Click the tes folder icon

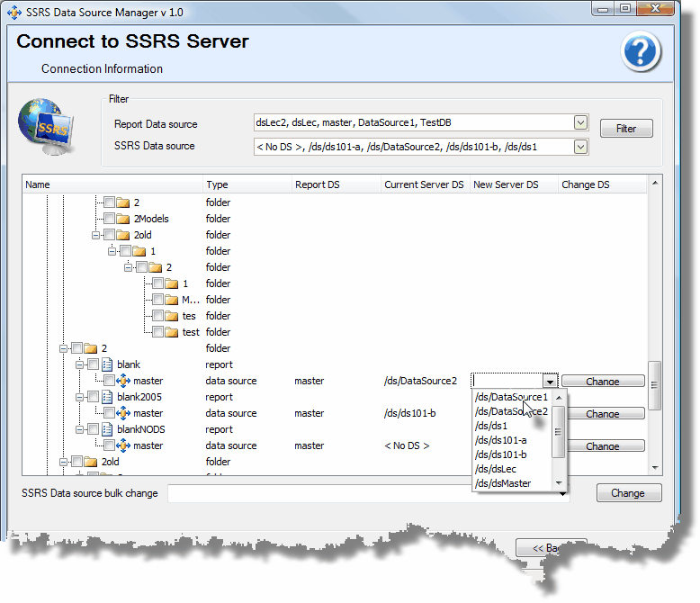(172, 316)
